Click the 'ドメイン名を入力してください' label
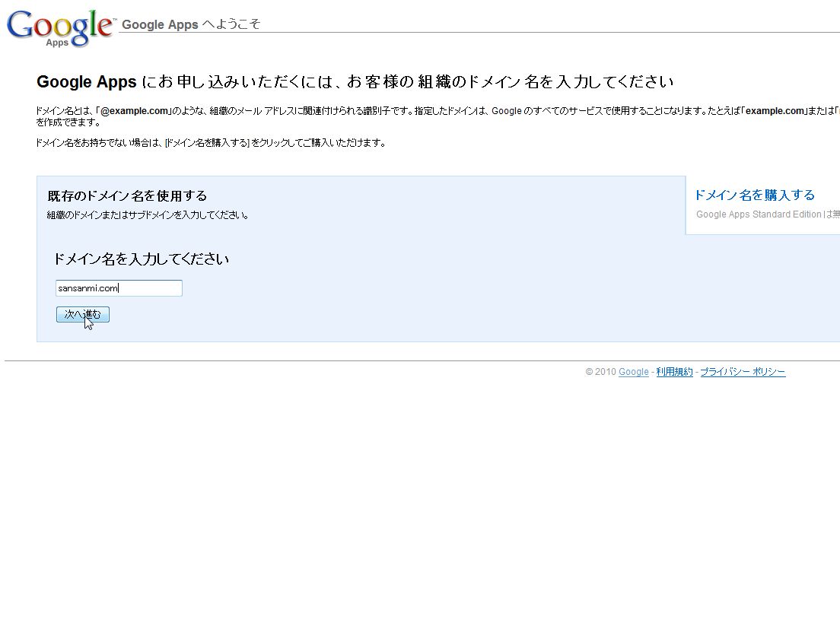The height and width of the screenshot is (635, 840). tap(142, 259)
